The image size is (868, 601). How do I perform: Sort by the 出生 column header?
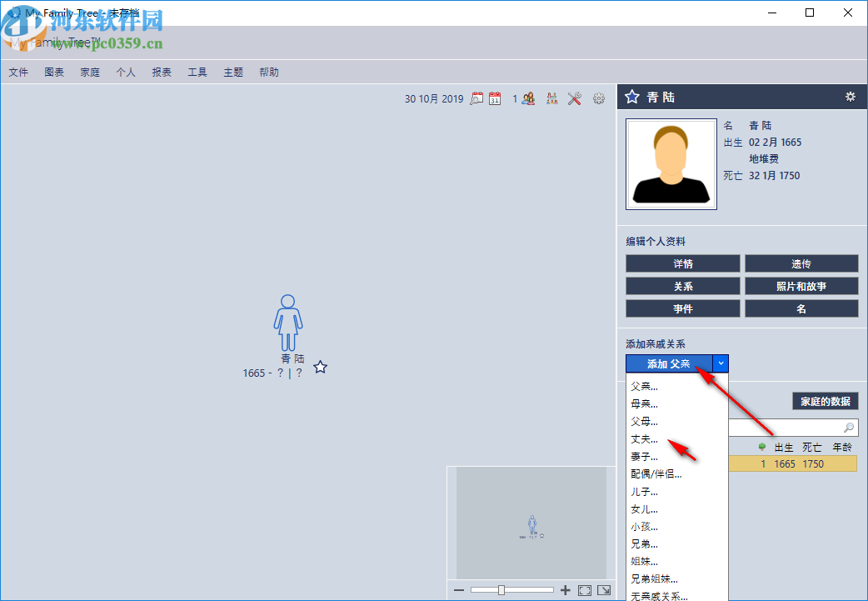click(784, 447)
